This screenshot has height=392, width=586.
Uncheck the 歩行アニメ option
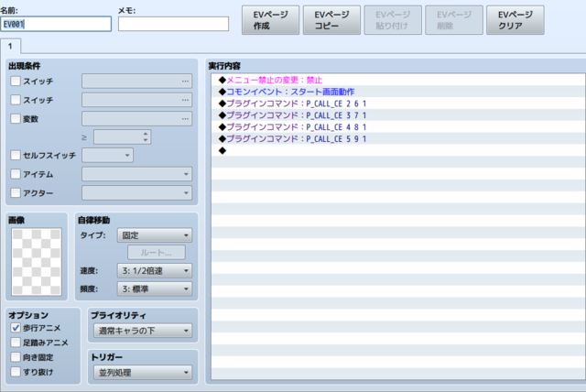click(16, 328)
